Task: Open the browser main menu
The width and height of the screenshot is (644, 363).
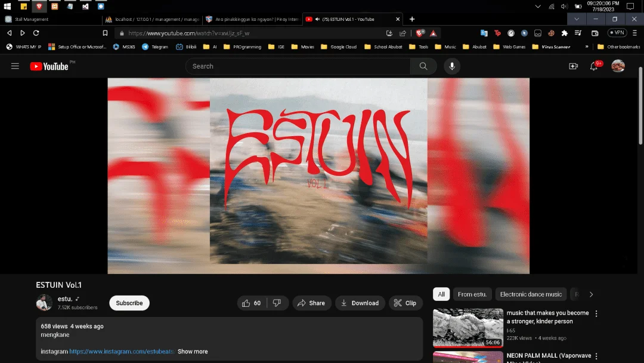Action: pyautogui.click(x=634, y=33)
